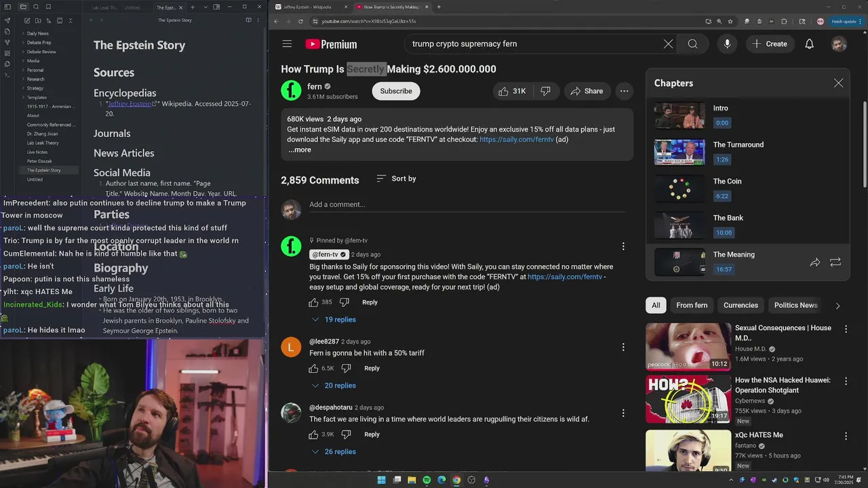This screenshot has height=488, width=868.
Task: Create new note in Obsidian
Action: [x=27, y=21]
